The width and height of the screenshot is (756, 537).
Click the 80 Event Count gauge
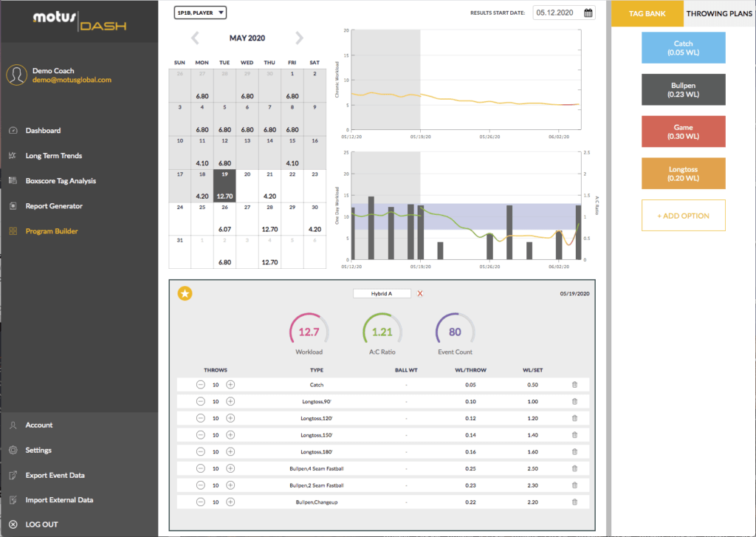pos(455,330)
